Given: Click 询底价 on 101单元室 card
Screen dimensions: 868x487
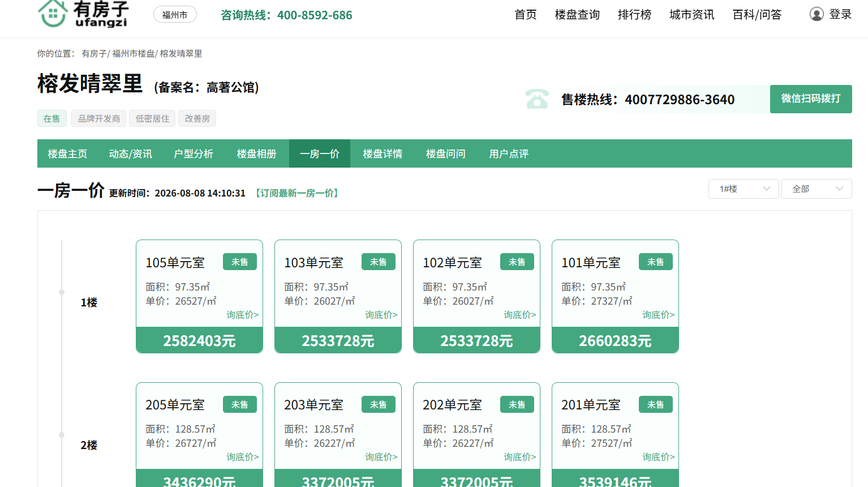Looking at the screenshot, I should [659, 315].
